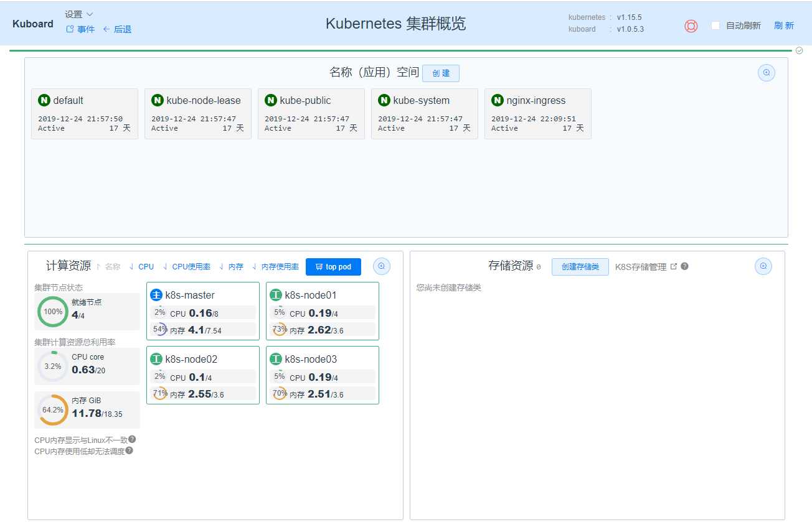Click the worker icon of k8s-node02
812x522 pixels.
coord(156,359)
